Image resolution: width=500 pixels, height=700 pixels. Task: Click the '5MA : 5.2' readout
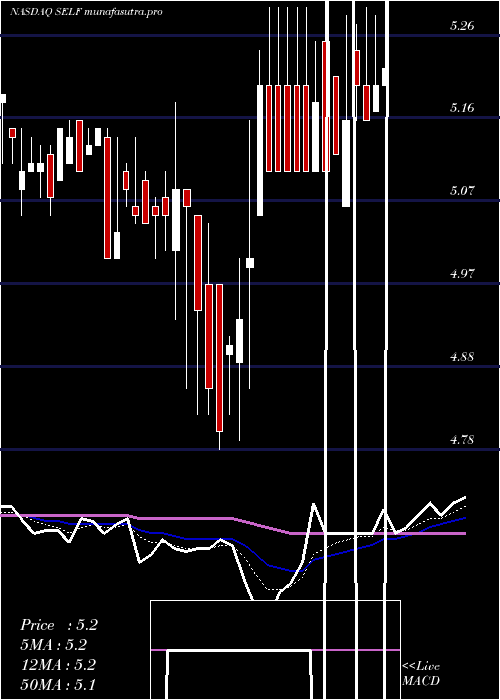tap(54, 645)
